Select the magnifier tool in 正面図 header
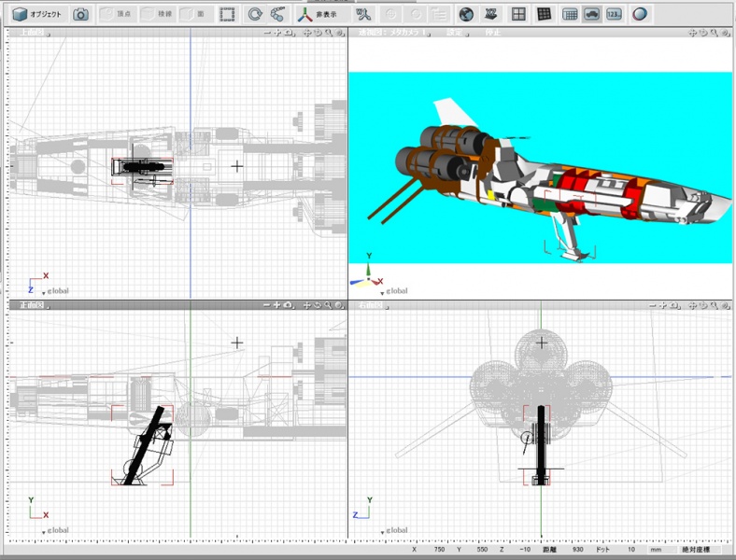Screen dimensions: 736x560 [329, 305]
